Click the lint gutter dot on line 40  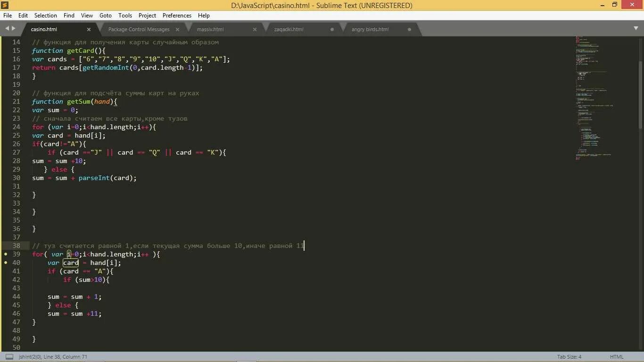point(5,263)
